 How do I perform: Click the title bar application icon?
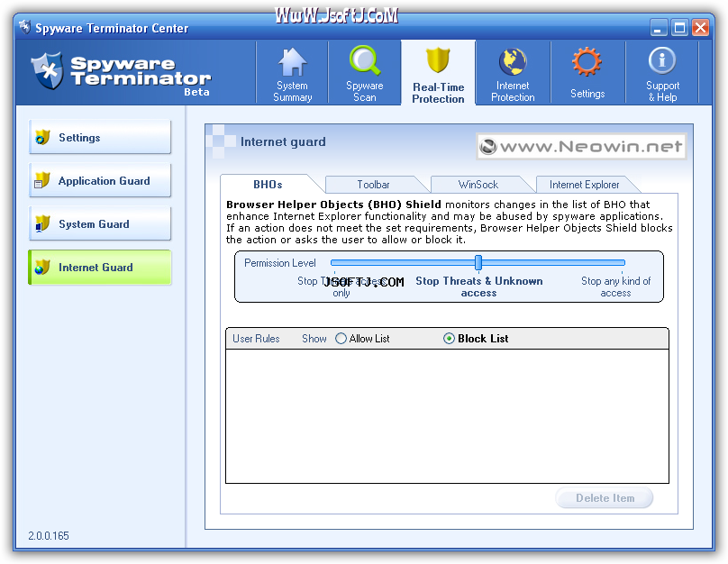25,27
